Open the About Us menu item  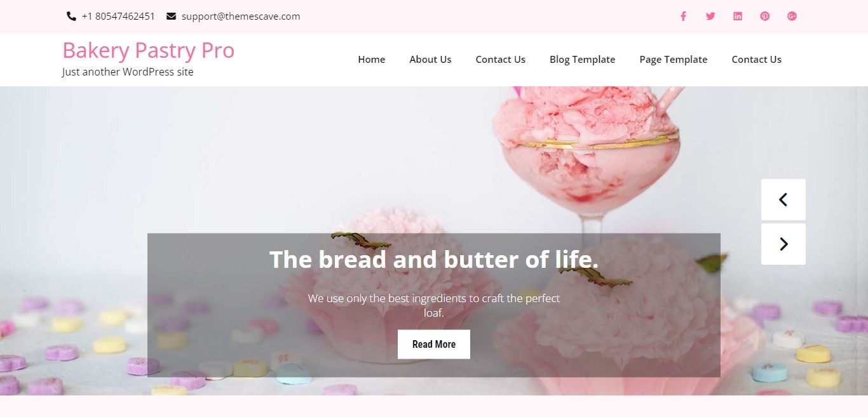click(430, 60)
